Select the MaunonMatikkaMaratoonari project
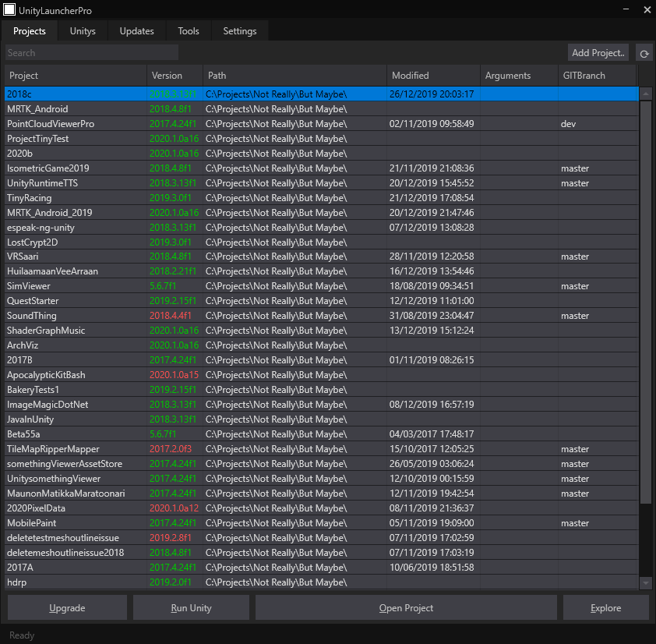656x644 pixels. [321, 494]
